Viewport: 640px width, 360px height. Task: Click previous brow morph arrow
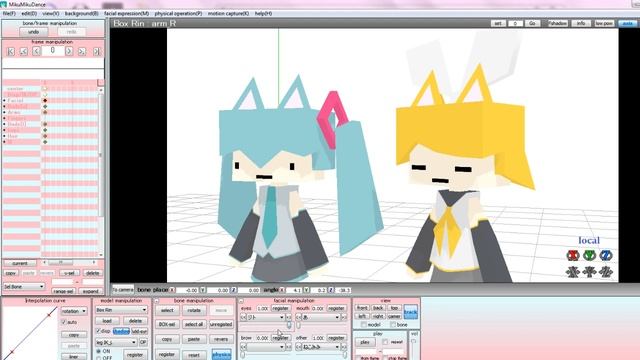[243, 347]
